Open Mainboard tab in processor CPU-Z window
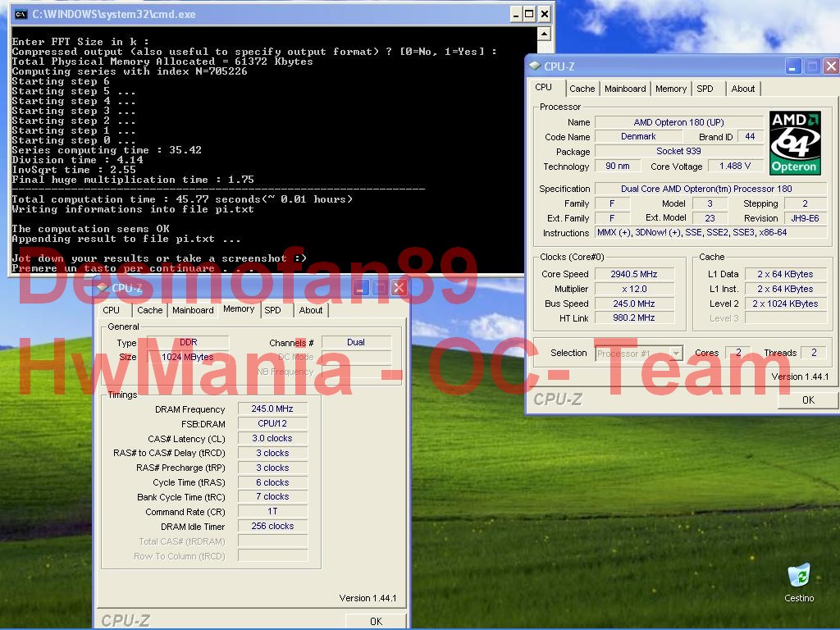This screenshot has width=840, height=630. point(625,89)
